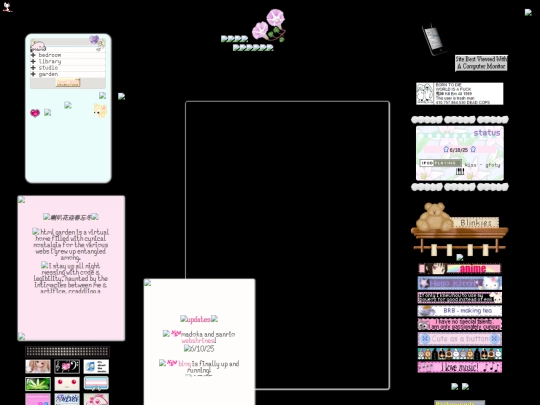The width and height of the screenshot is (540, 405).
Task: Expand the garden menu entry
Action: pos(33,74)
